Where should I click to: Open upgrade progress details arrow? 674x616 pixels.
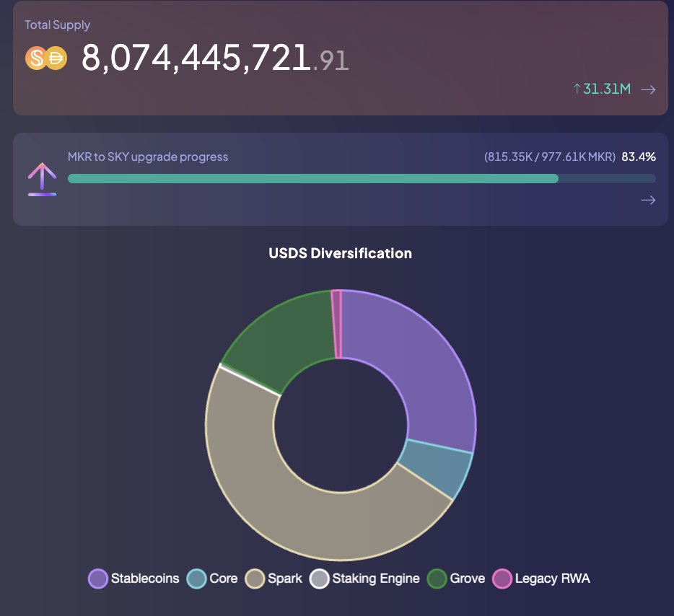pos(648,201)
